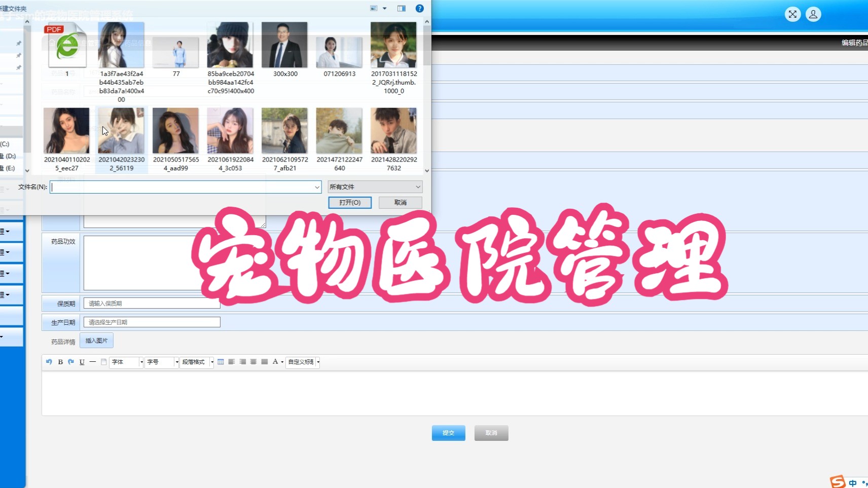
Task: Toggle bold formatting in editor
Action: pyautogui.click(x=60, y=362)
